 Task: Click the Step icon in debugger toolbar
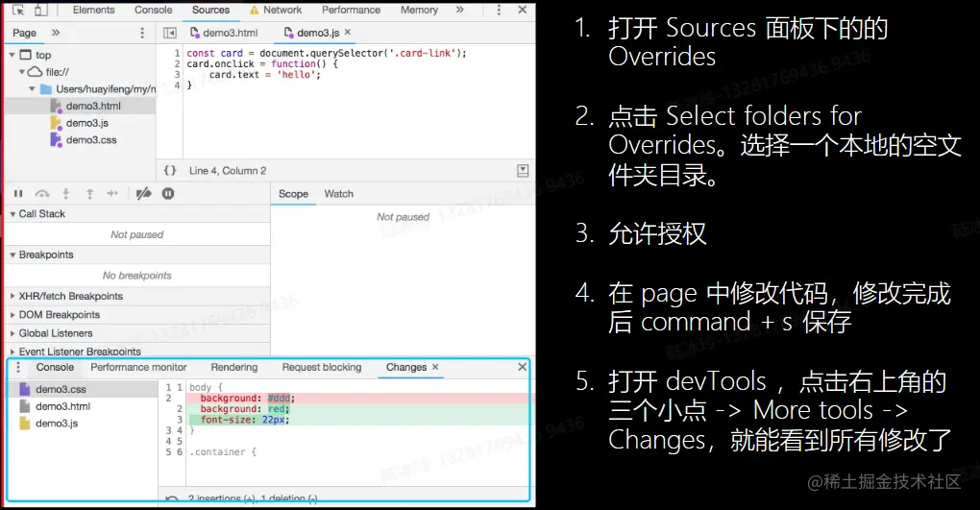[112, 194]
